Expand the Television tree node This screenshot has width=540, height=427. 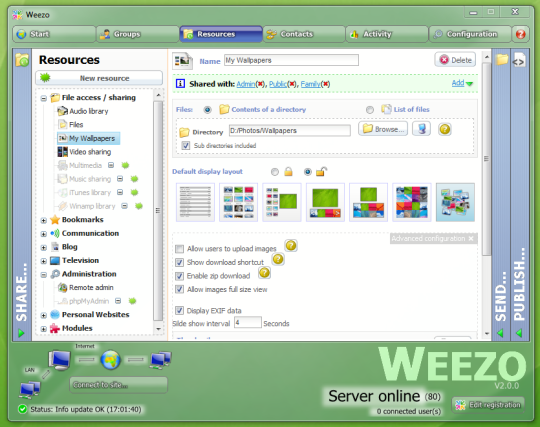(x=43, y=261)
